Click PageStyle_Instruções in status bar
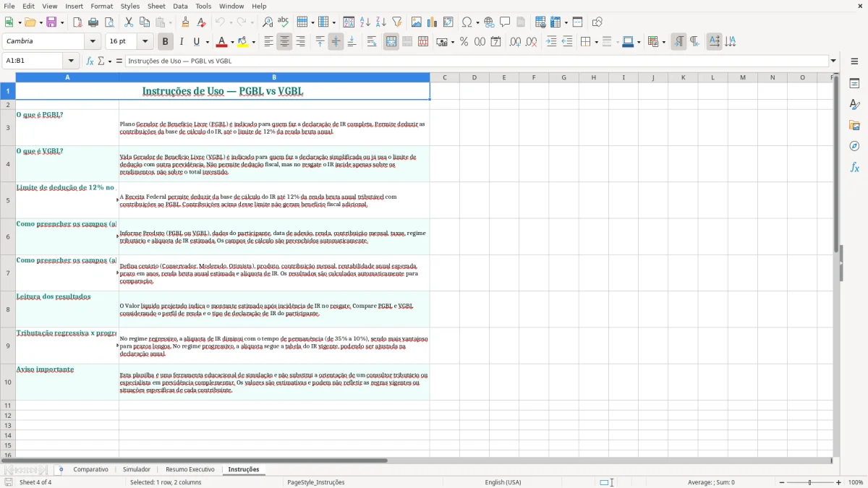Viewport: 868px width, 488px height. pyautogui.click(x=316, y=482)
